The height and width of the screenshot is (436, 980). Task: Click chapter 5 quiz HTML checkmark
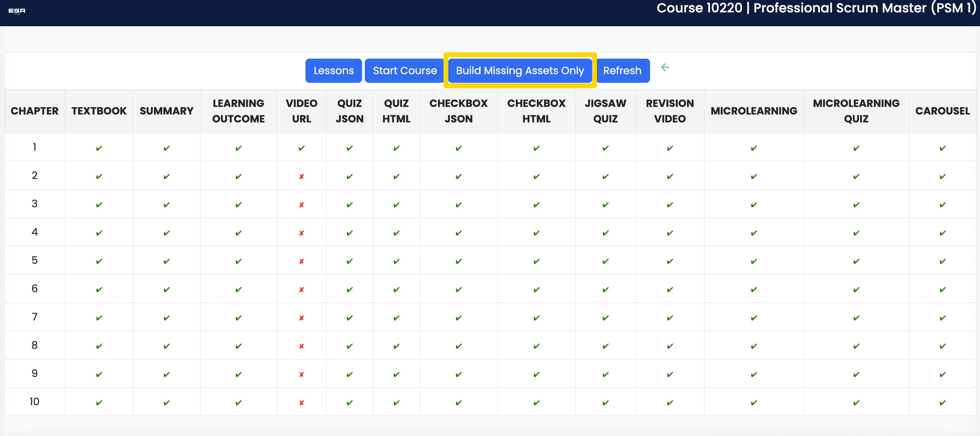pos(396,261)
